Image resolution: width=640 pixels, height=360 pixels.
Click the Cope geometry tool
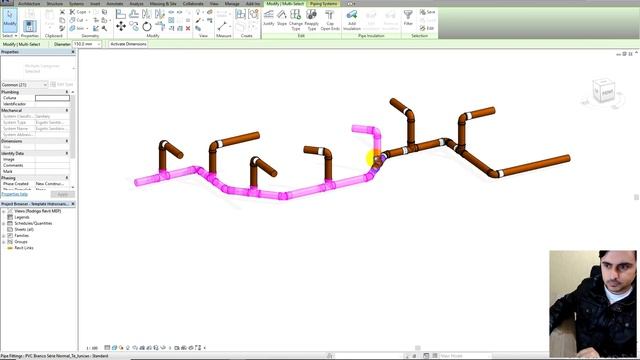click(80, 12)
